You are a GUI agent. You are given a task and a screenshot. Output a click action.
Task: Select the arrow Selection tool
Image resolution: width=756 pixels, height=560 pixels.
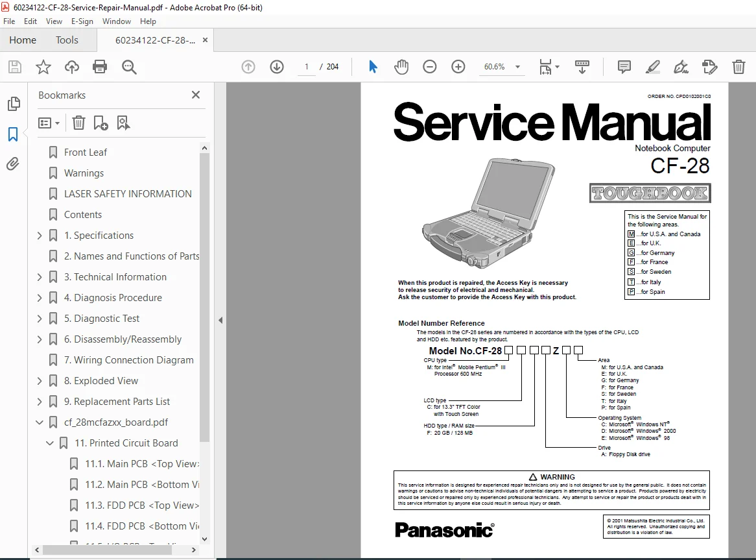click(x=373, y=67)
